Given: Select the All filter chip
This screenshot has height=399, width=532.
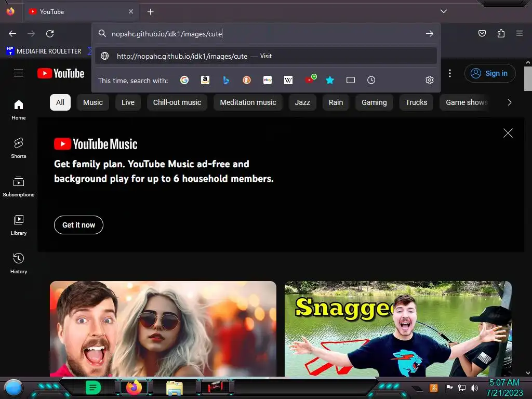Looking at the screenshot, I should pyautogui.click(x=60, y=102).
